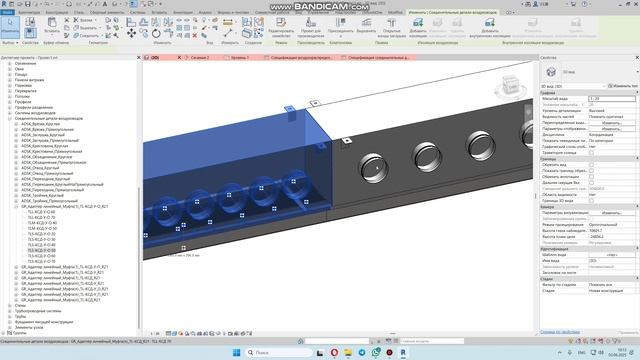Click the red Delete X icon
This screenshot has width=640, height=360.
coord(195,36)
